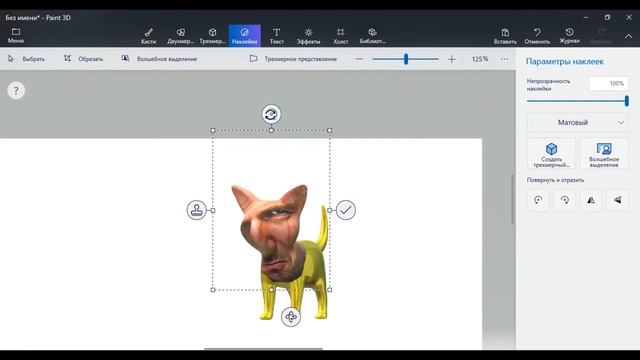Open the Меню folder menu

click(16, 36)
